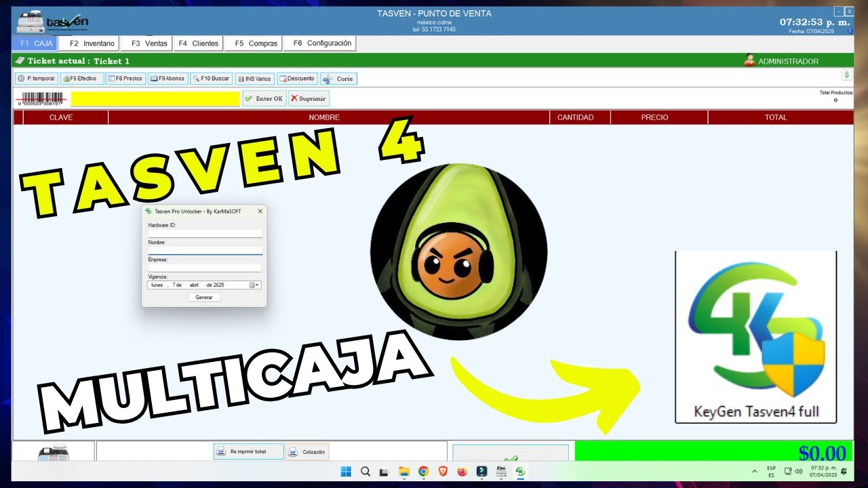This screenshot has height=488, width=868.
Task: Open the F6 Configuración tab
Action: click(319, 43)
